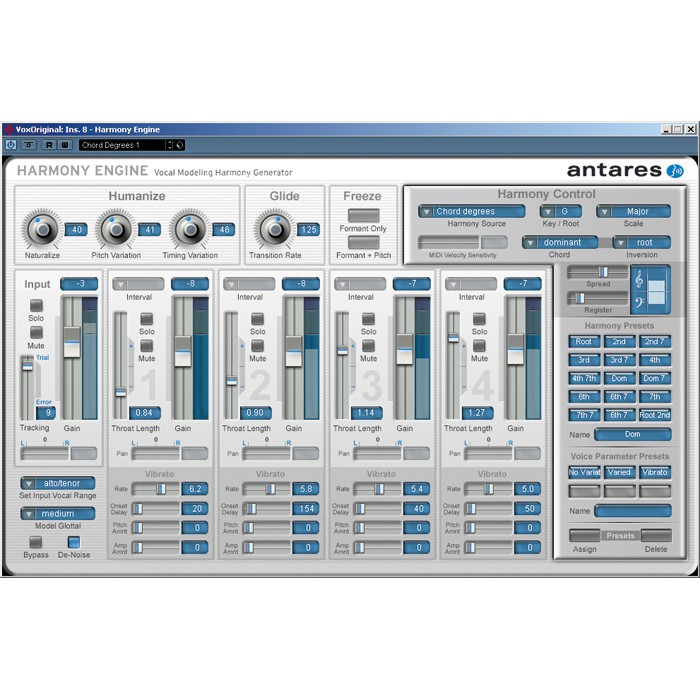Select the 4th 7th harmony preset
700x700 pixels.
pos(584,378)
